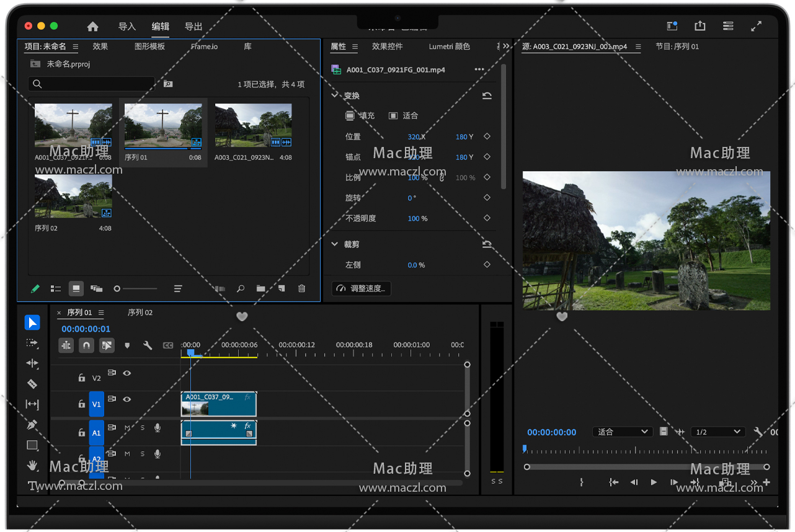Viewport: 795px width, 532px height.
Task: Select the Hand tool
Action: click(32, 465)
